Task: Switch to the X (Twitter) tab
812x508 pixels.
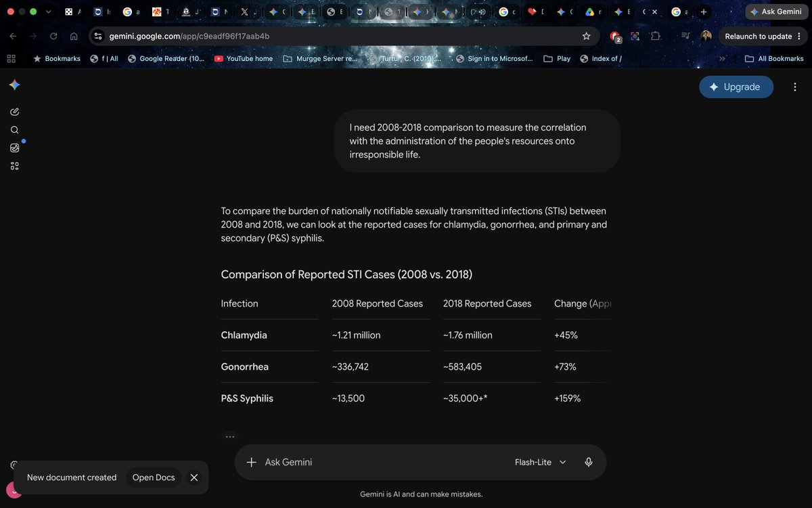Action: pos(250,12)
